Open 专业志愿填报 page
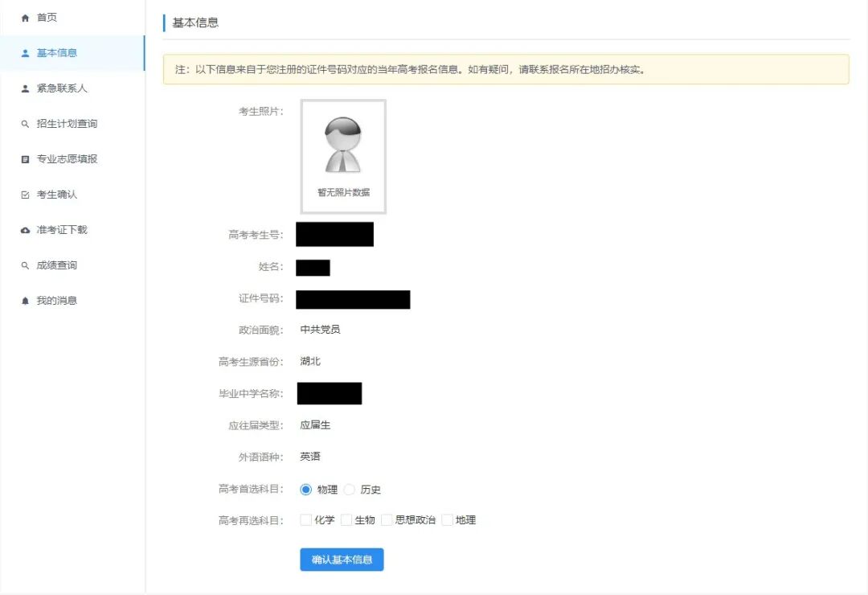Viewport: 868px width, 595px height. point(72,159)
